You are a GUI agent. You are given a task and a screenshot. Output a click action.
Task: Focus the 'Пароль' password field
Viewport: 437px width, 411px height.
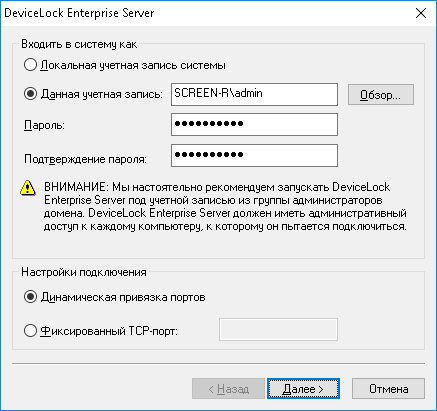(x=254, y=124)
